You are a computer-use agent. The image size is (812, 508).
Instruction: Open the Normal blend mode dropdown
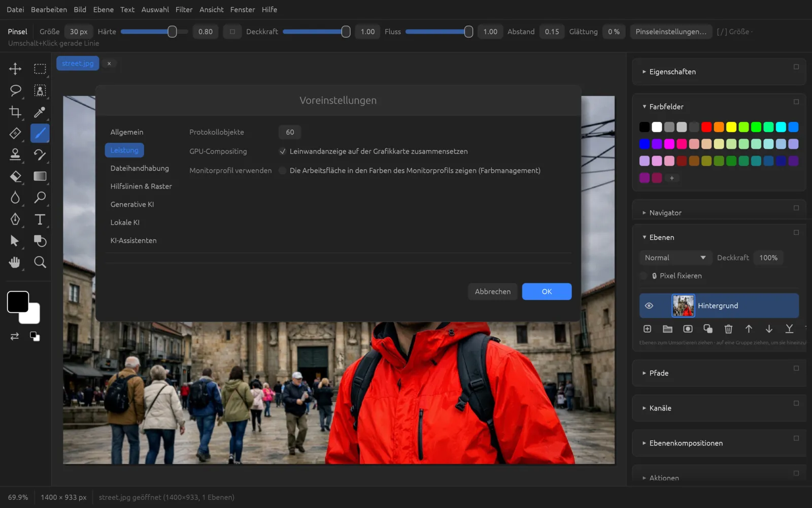click(x=675, y=258)
